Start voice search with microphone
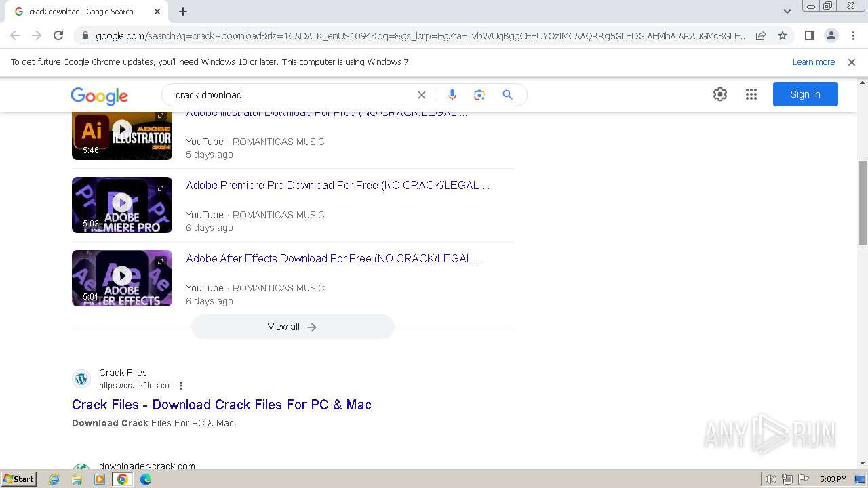This screenshot has height=488, width=868. (452, 95)
